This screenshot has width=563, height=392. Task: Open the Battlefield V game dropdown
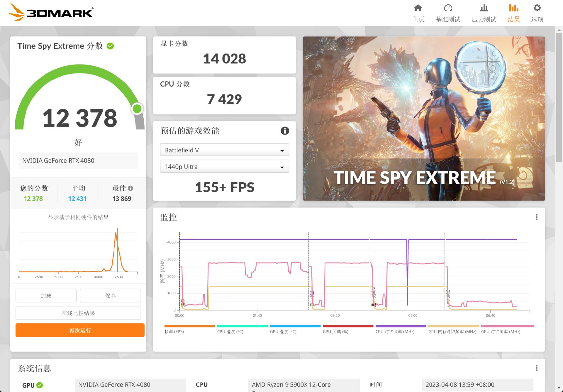[224, 150]
